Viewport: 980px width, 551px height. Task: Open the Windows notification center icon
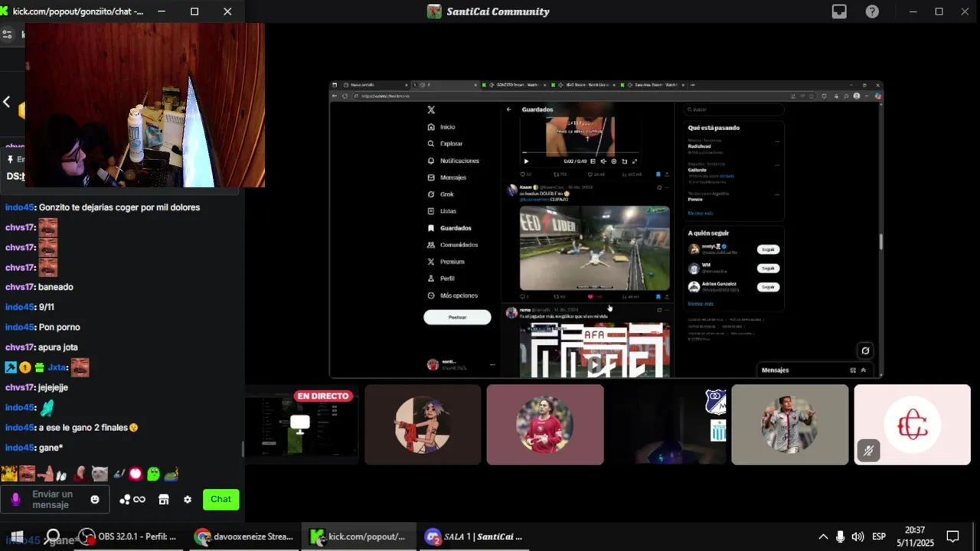click(952, 536)
